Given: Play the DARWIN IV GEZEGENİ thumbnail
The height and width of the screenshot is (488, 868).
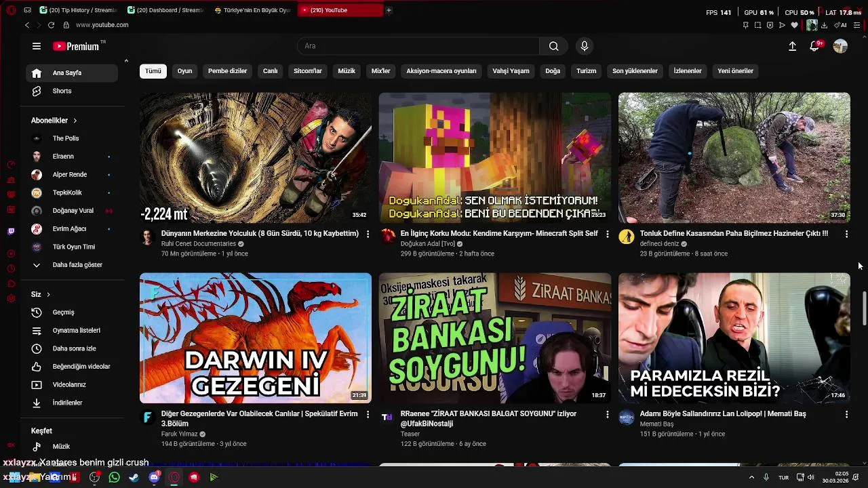Looking at the screenshot, I should (256, 338).
